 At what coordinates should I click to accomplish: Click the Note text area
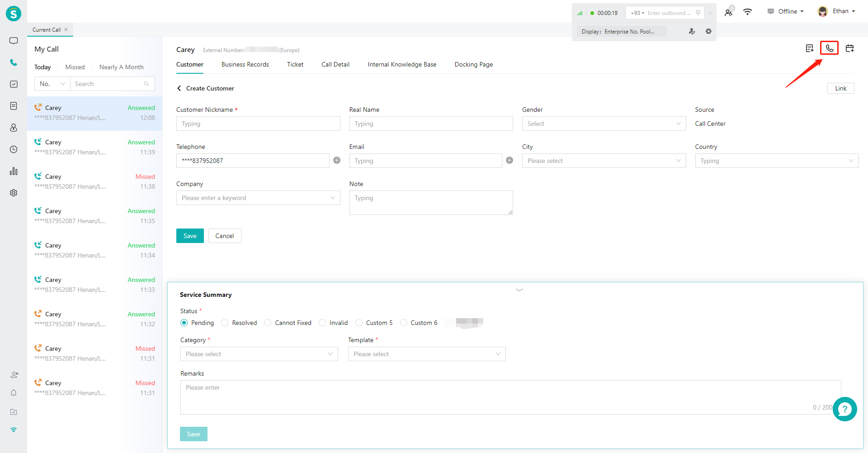tap(431, 203)
